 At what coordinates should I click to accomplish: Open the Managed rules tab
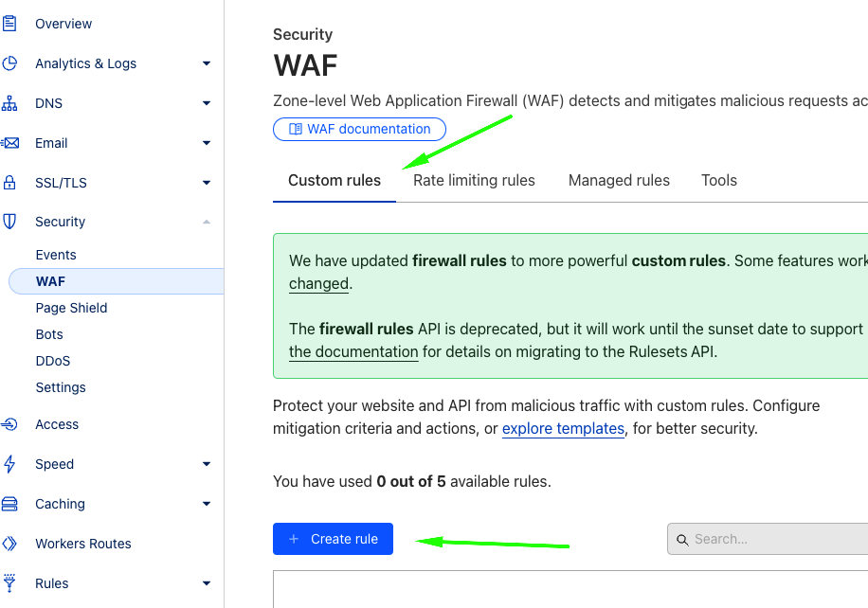619,180
